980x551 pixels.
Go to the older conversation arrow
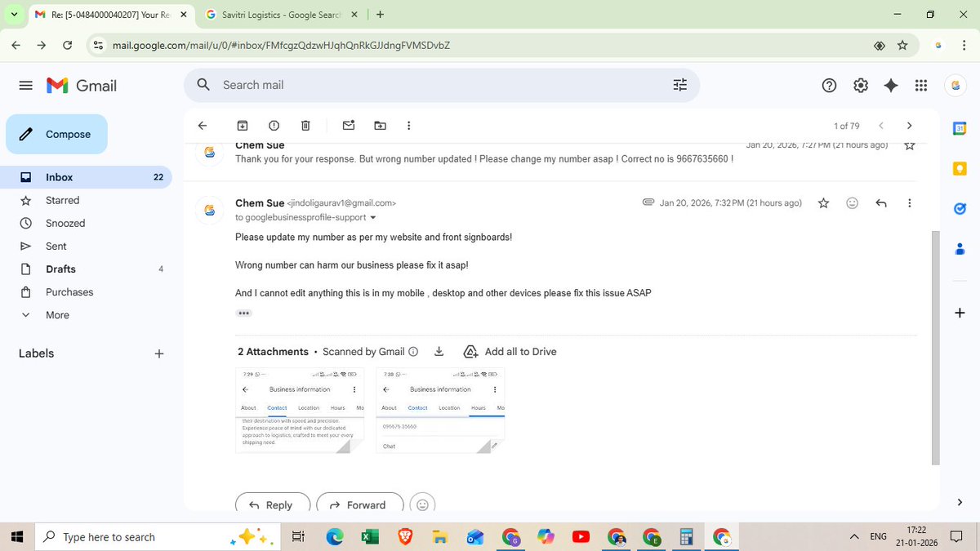909,126
